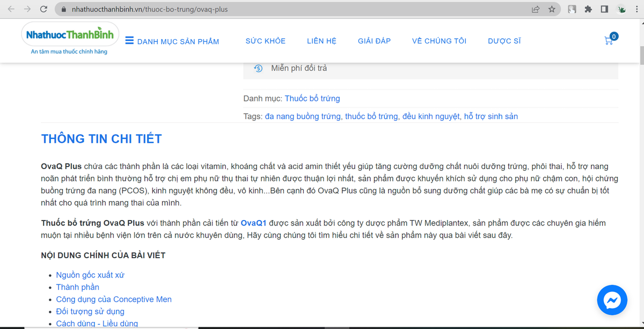Open the SỨC KHỎE menu
644x329 pixels.
pyautogui.click(x=265, y=41)
